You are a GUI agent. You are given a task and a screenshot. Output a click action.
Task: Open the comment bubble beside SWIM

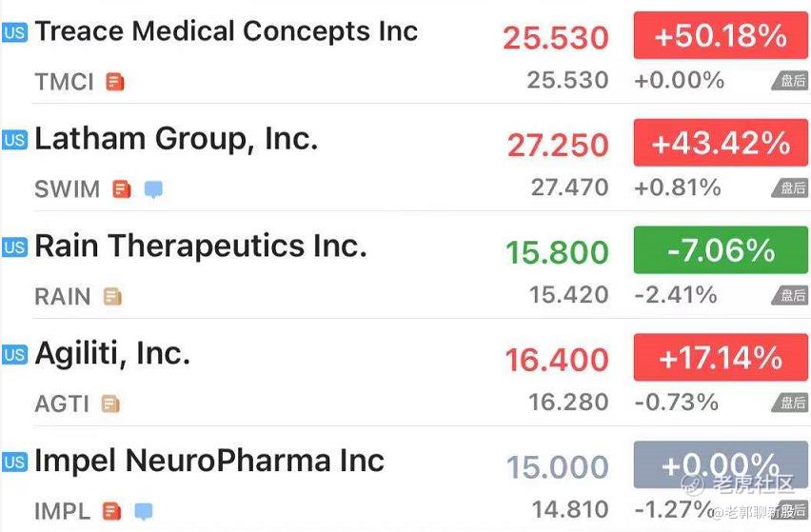coord(153,189)
